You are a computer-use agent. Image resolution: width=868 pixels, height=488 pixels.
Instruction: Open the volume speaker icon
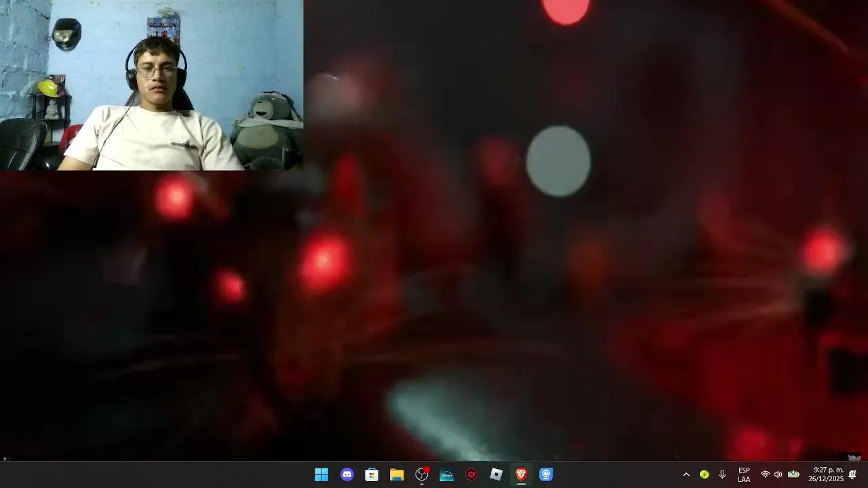pyautogui.click(x=778, y=474)
